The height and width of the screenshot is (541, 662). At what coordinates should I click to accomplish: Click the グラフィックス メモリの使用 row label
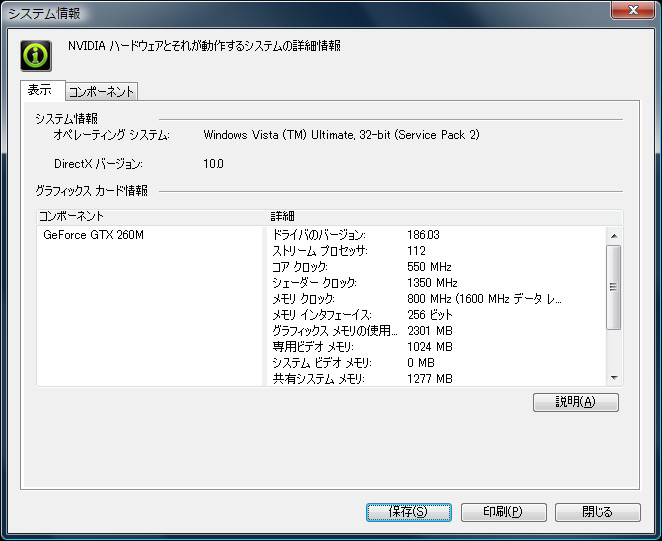[335, 331]
